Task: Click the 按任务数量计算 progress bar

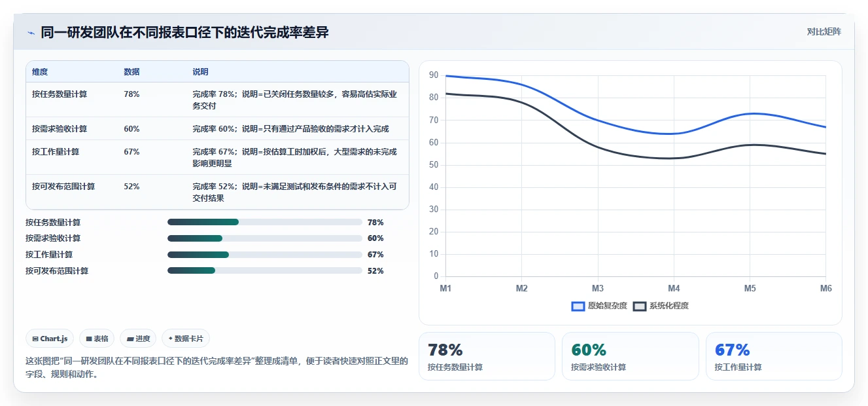Action: coord(265,222)
